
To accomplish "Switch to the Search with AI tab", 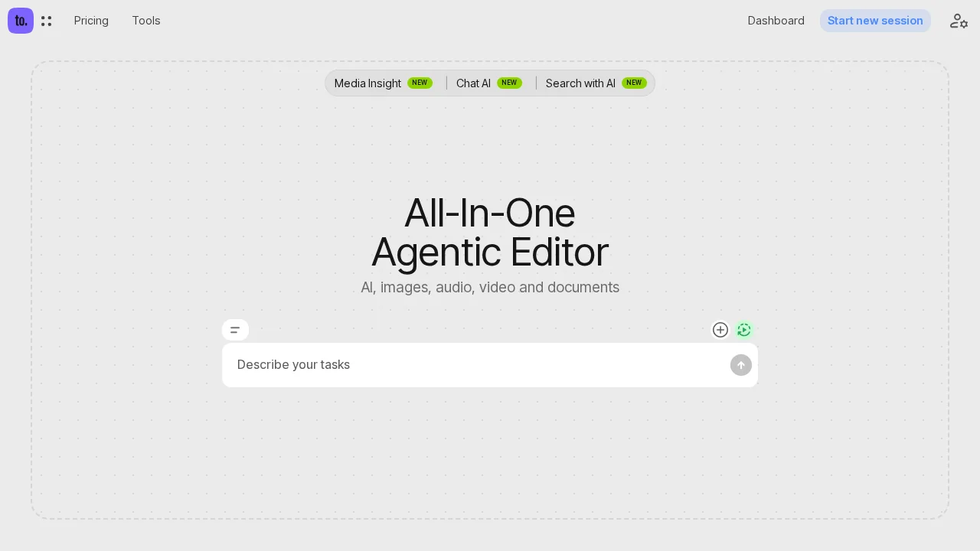I will pyautogui.click(x=580, y=83).
